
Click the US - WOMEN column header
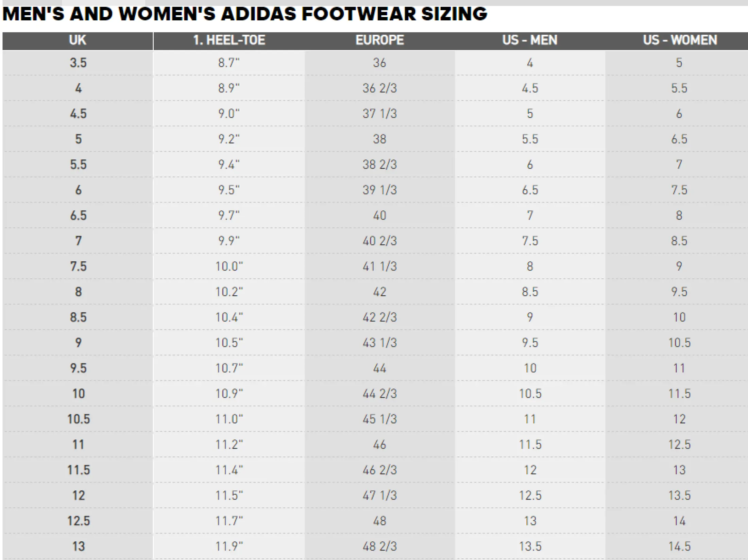click(680, 40)
